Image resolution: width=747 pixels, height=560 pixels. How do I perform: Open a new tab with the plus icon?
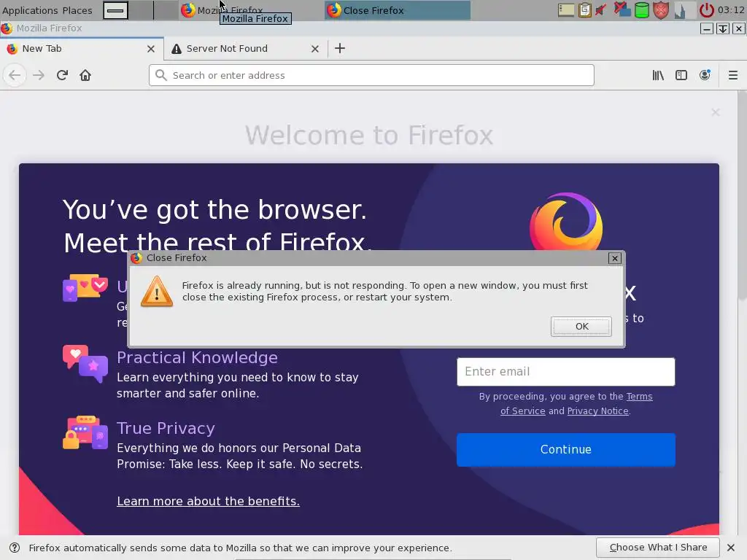pyautogui.click(x=340, y=48)
